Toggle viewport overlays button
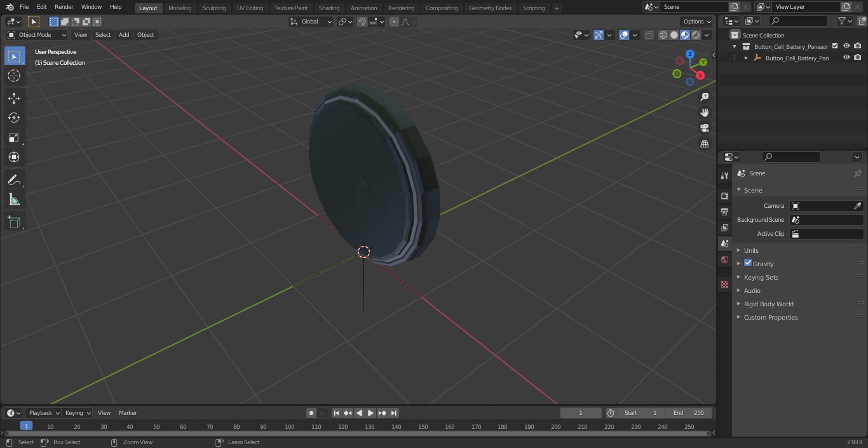The image size is (868, 448). pyautogui.click(x=624, y=35)
